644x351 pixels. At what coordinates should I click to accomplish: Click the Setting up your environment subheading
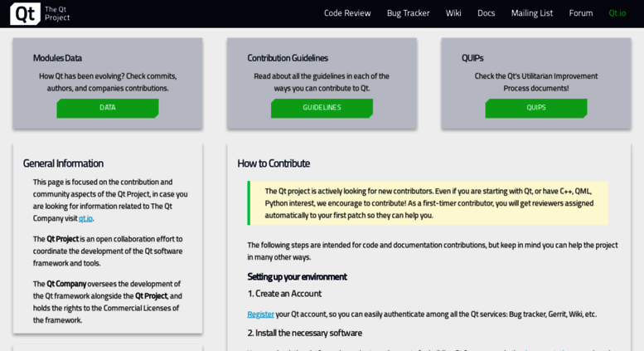[297, 276]
